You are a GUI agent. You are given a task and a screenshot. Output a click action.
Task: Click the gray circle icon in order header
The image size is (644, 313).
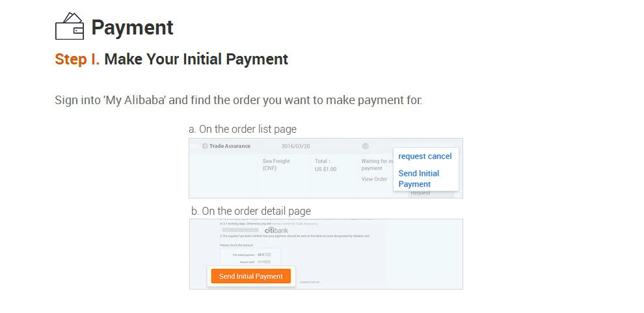point(366,146)
